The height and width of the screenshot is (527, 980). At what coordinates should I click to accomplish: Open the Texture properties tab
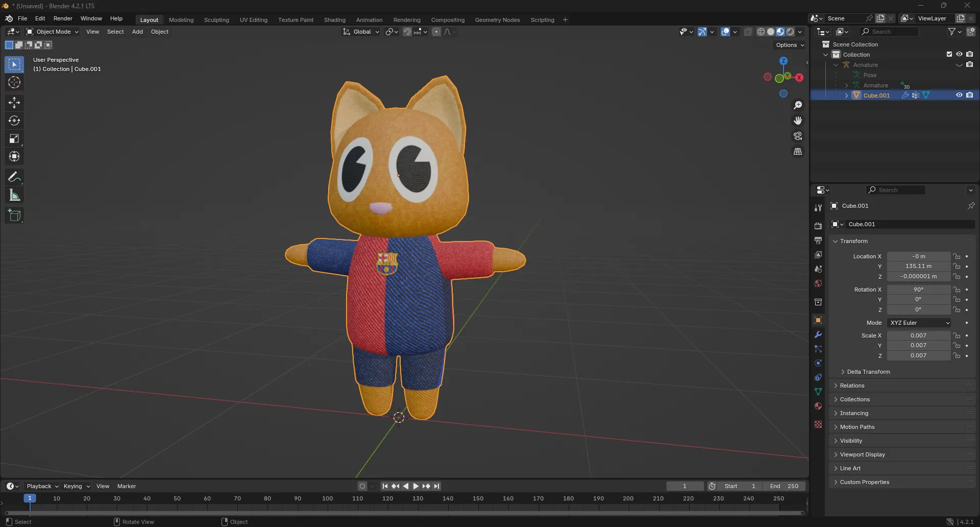coord(818,424)
